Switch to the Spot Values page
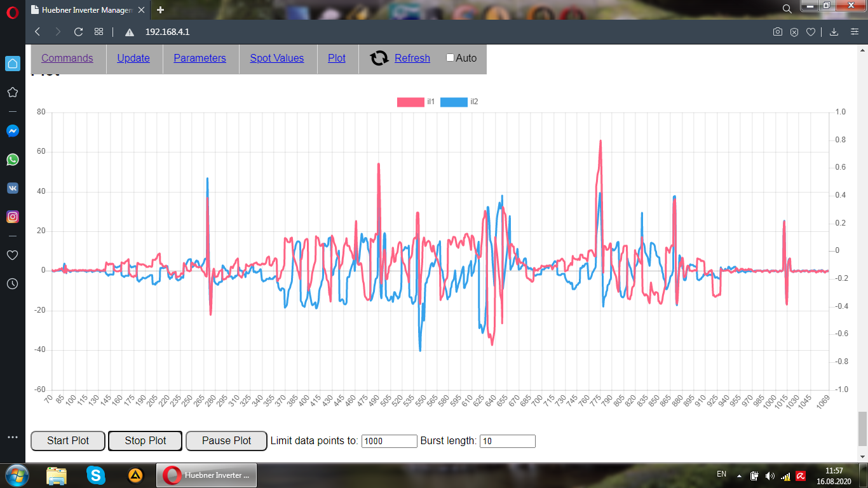This screenshot has width=868, height=488. tap(277, 58)
